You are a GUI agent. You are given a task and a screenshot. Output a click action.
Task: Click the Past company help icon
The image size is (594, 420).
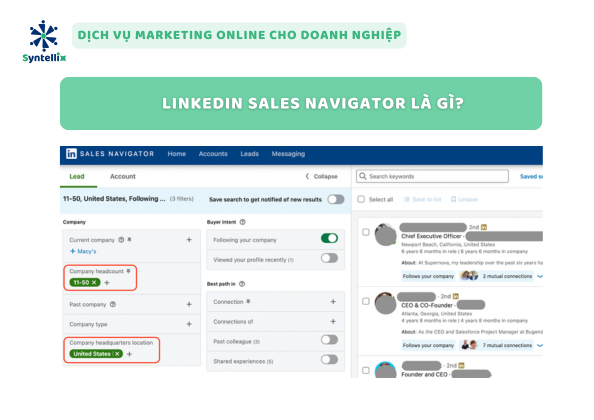[113, 304]
